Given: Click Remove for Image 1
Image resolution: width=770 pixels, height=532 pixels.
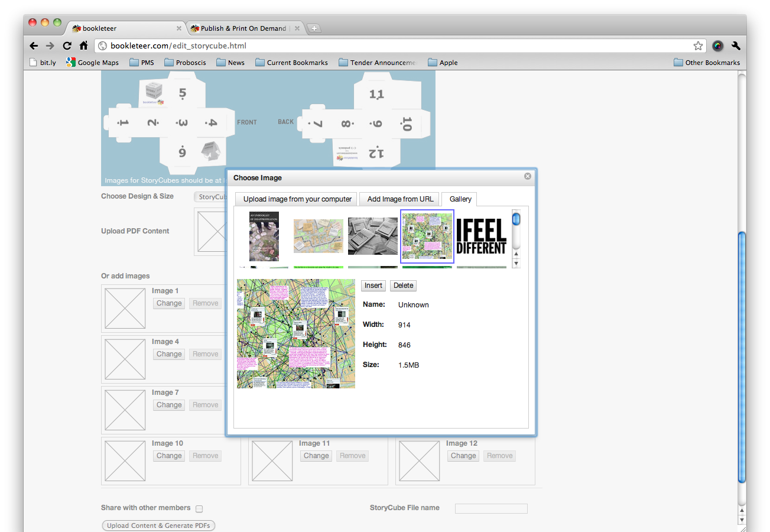Looking at the screenshot, I should coord(206,303).
